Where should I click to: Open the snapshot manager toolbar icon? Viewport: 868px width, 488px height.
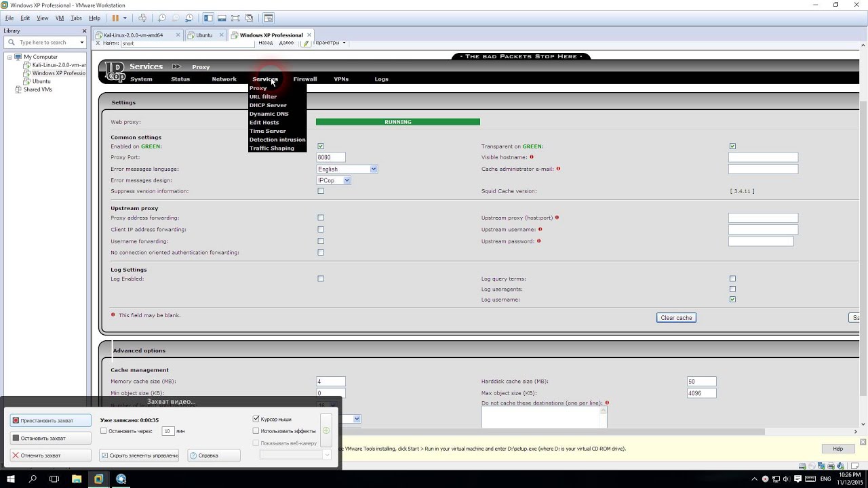coord(189,18)
